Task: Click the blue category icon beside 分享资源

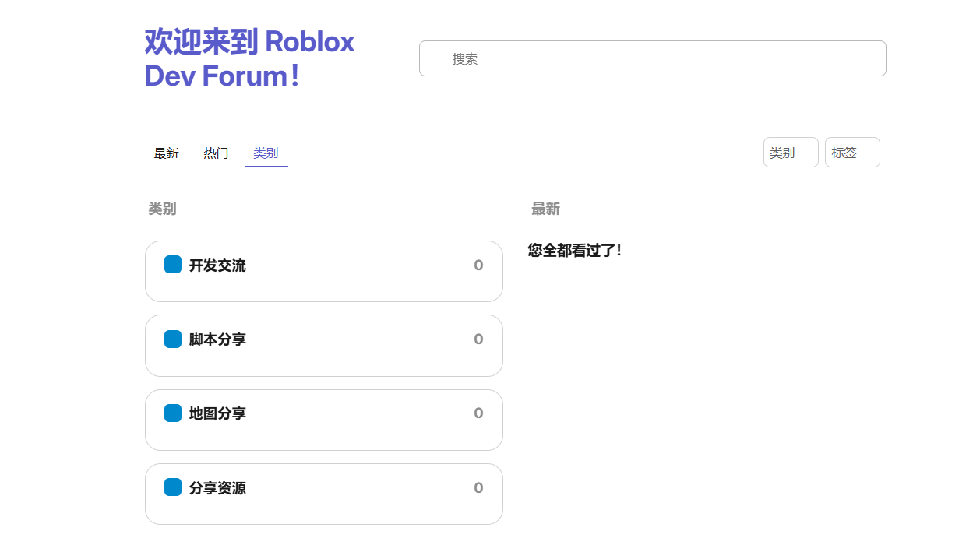Action: click(x=173, y=487)
